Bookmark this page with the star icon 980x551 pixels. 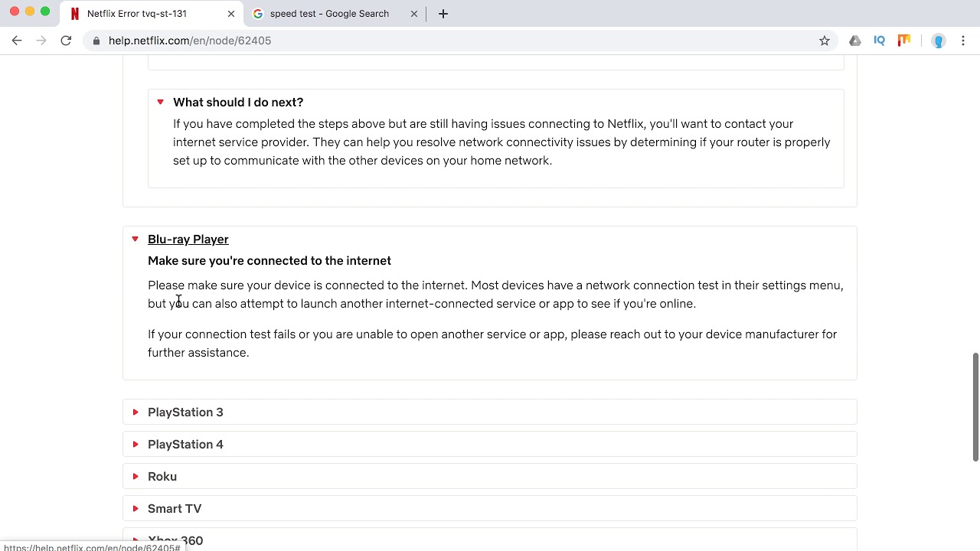click(825, 41)
